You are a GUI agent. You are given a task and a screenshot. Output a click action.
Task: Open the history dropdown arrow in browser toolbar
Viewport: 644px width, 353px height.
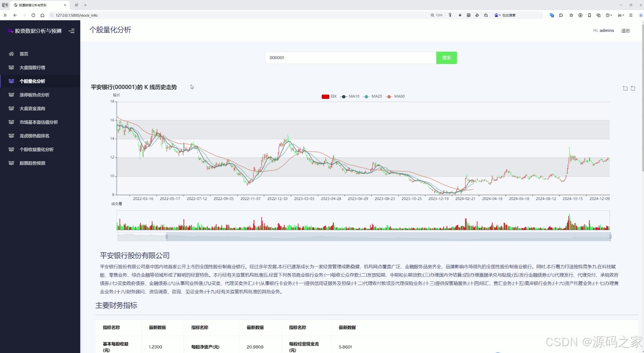click(611, 15)
